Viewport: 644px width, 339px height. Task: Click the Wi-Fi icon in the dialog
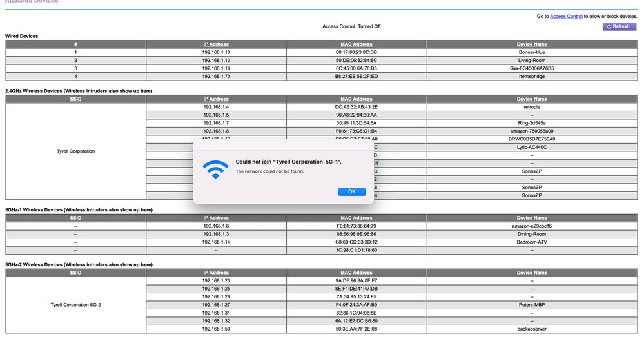[215, 169]
